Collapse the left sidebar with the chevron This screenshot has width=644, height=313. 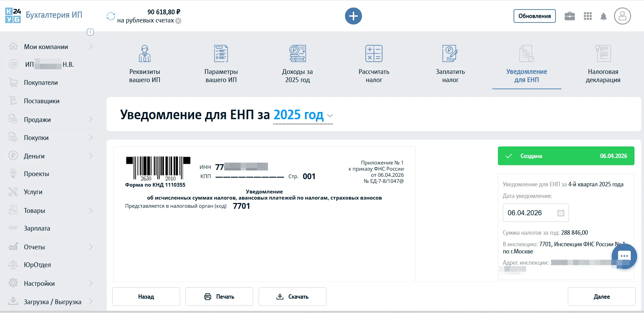click(x=90, y=32)
